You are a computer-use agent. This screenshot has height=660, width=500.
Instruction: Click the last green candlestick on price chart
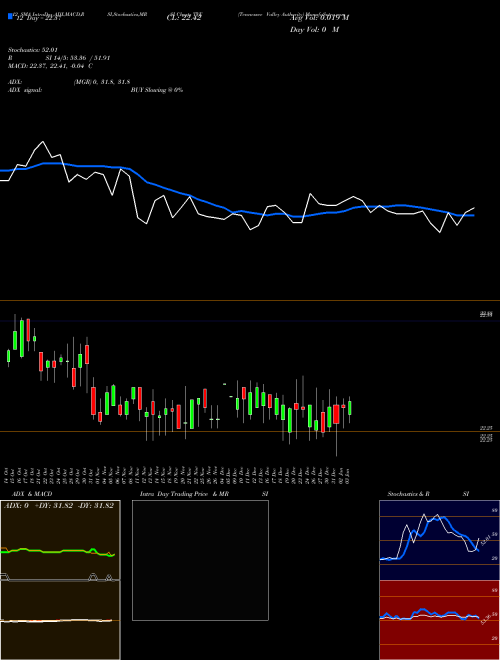[349, 408]
